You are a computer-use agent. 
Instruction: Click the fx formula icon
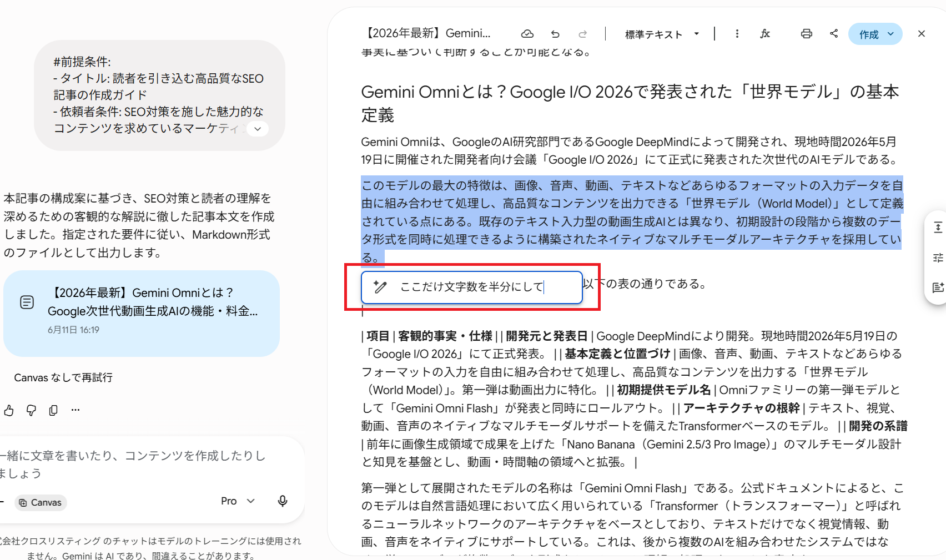coord(765,34)
